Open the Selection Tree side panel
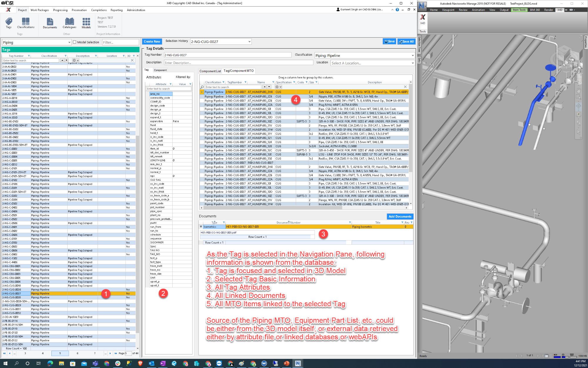The width and height of the screenshot is (588, 368). [x=419, y=44]
